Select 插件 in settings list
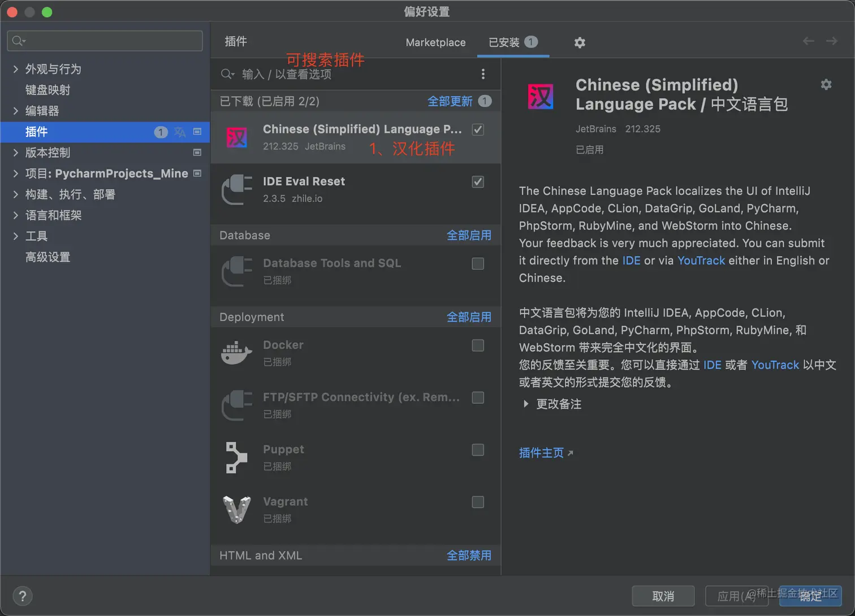 (105, 132)
